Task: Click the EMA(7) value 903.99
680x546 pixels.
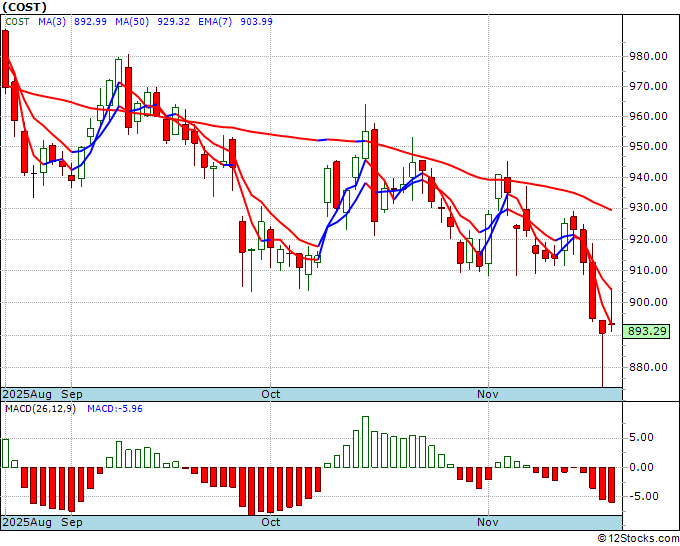Action: click(x=256, y=22)
